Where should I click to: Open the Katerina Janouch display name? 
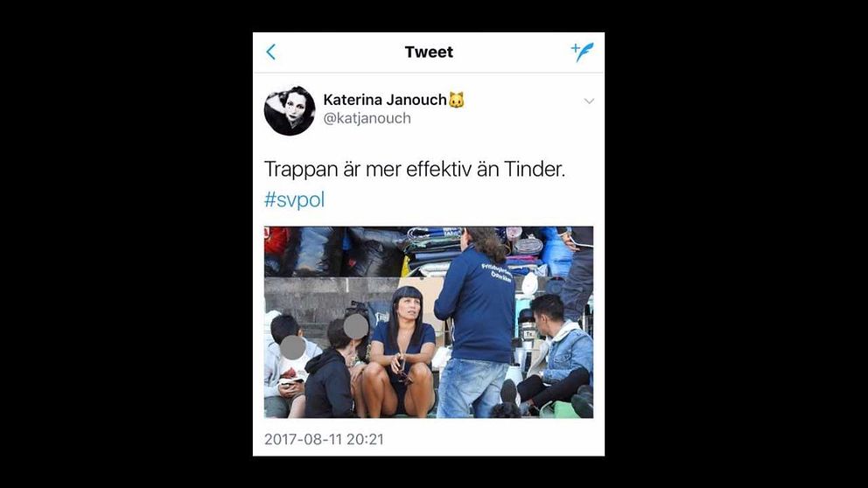pos(385,100)
